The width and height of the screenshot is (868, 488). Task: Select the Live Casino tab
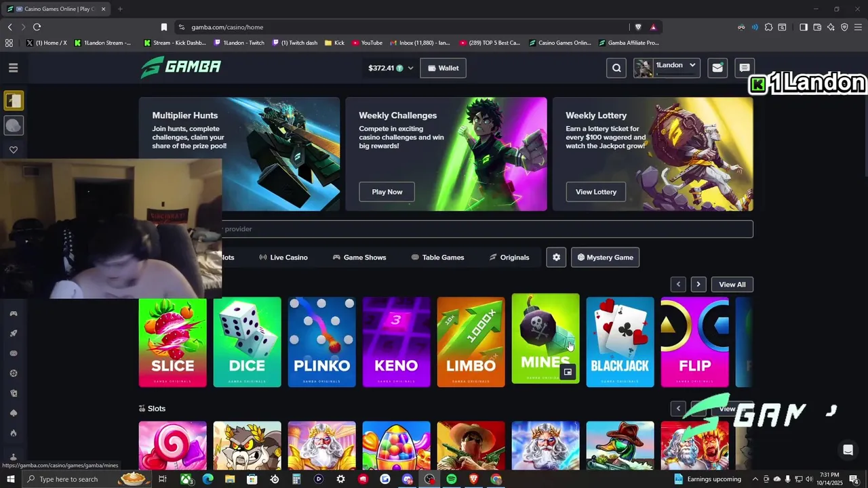283,258
